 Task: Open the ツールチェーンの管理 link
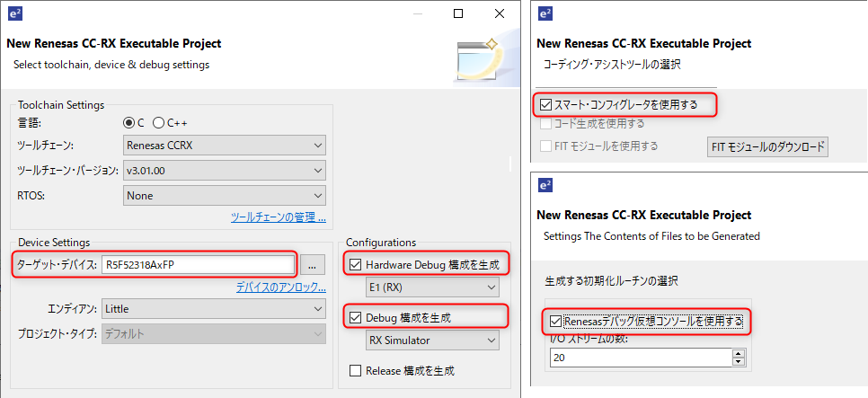[278, 217]
